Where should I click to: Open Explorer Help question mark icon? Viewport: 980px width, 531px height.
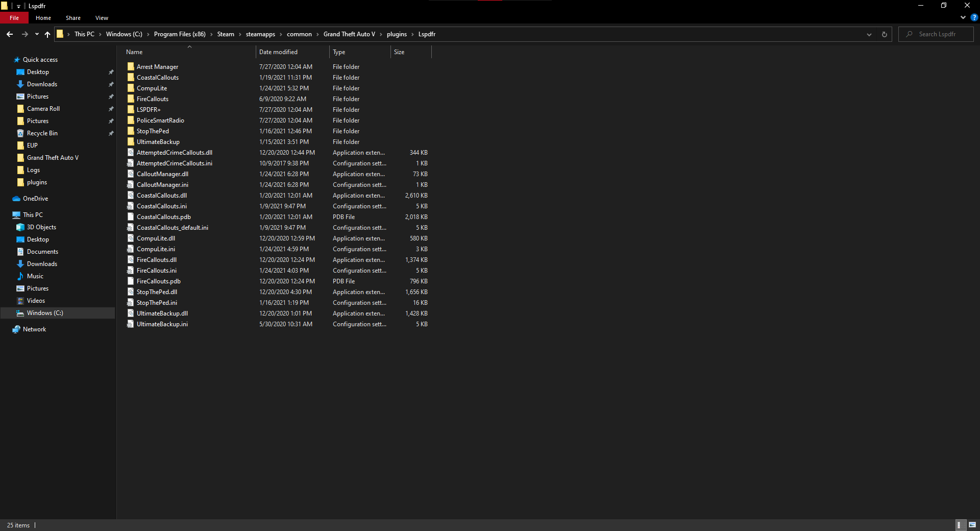click(974, 17)
